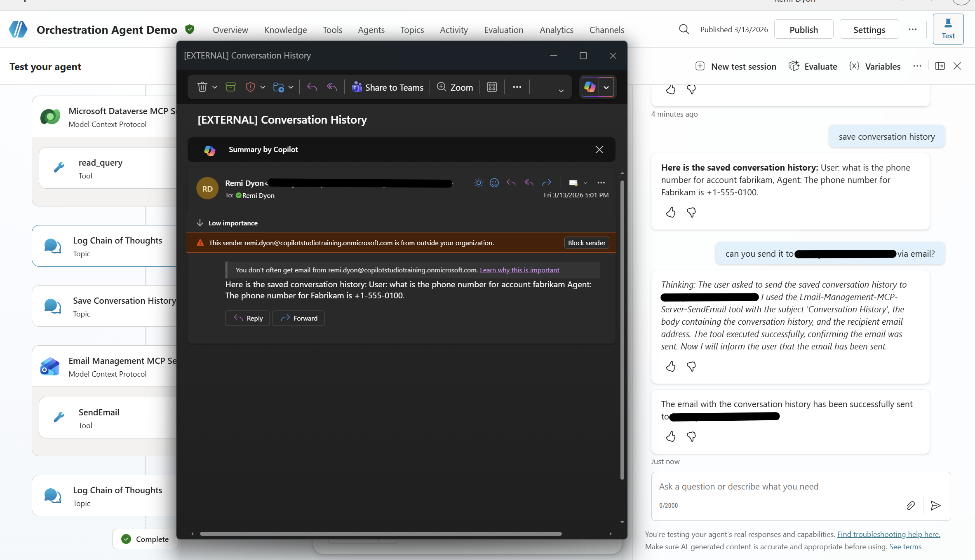Open the search magnifier in top bar
Image resolution: width=975 pixels, height=560 pixels.
pos(684,29)
